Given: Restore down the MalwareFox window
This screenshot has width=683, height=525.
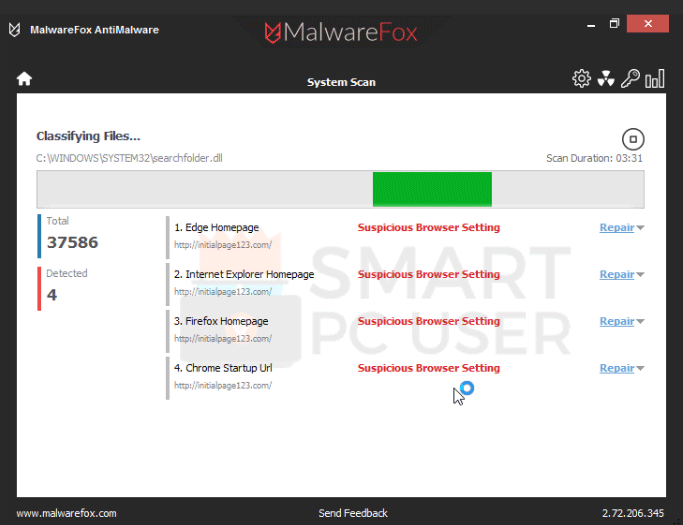Looking at the screenshot, I should point(614,24).
